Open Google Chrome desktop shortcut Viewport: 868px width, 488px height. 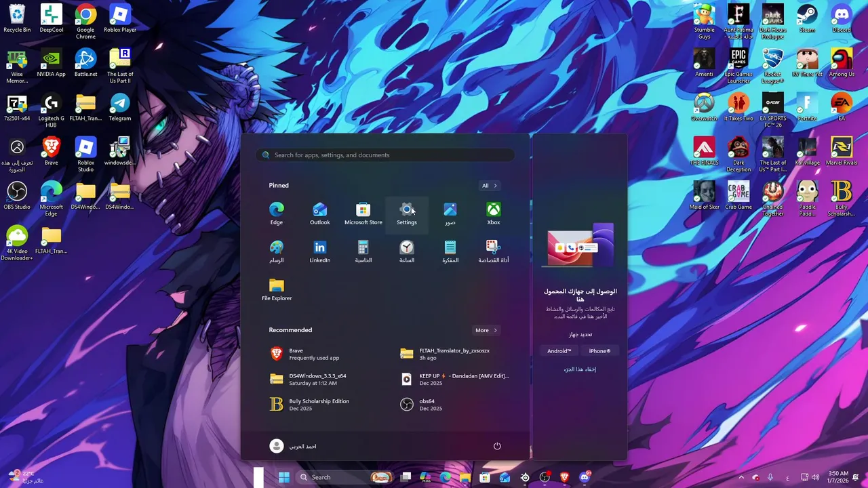pyautogui.click(x=85, y=22)
